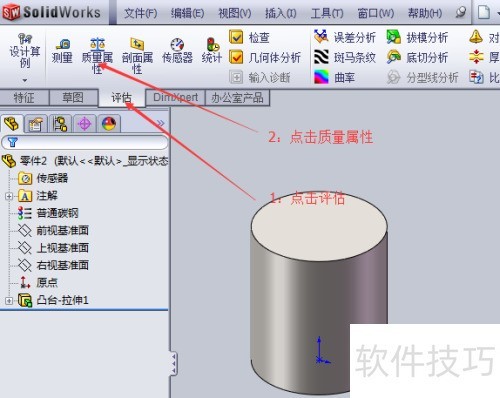This screenshot has width=500, height=398.
Task: Select material 普通碳钢 in tree
Action: [x=48, y=213]
